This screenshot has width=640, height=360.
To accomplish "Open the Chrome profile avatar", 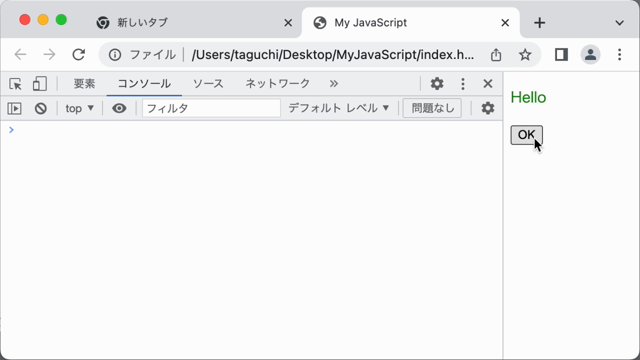I will coord(590,54).
